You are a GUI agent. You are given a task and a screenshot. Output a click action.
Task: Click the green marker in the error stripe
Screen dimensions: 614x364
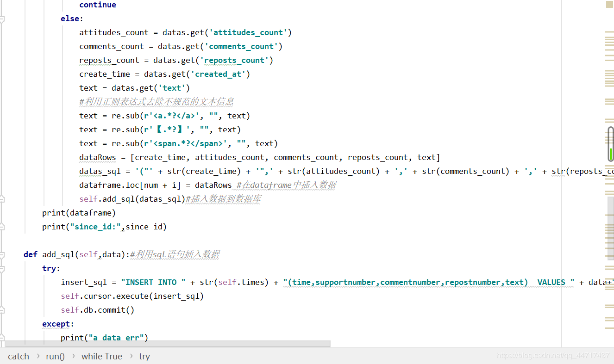tap(611, 154)
